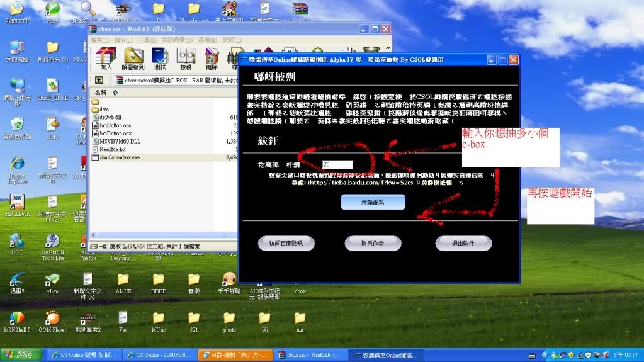The height and width of the screenshot is (362, 644).
Task: Click the 退出软件 exit software button
Action: [463, 243]
